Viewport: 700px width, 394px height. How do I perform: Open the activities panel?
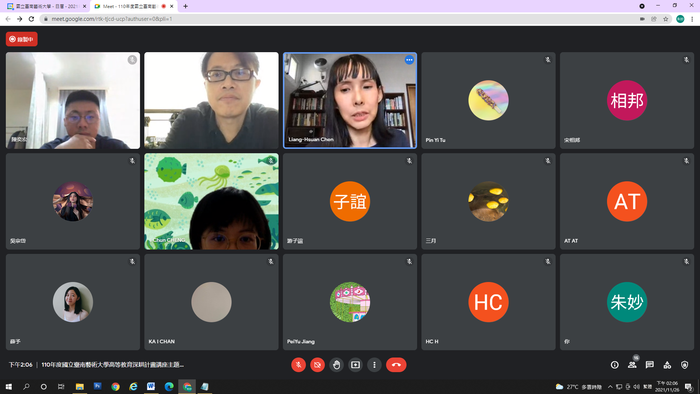tap(667, 365)
